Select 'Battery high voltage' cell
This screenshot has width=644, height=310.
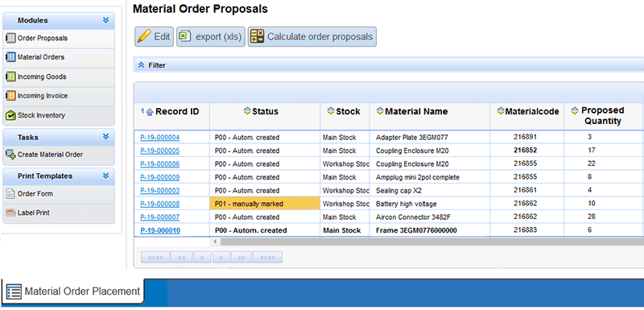430,204
